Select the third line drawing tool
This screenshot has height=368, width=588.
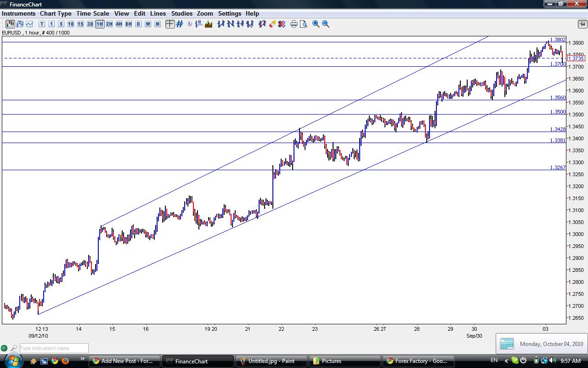(240, 24)
